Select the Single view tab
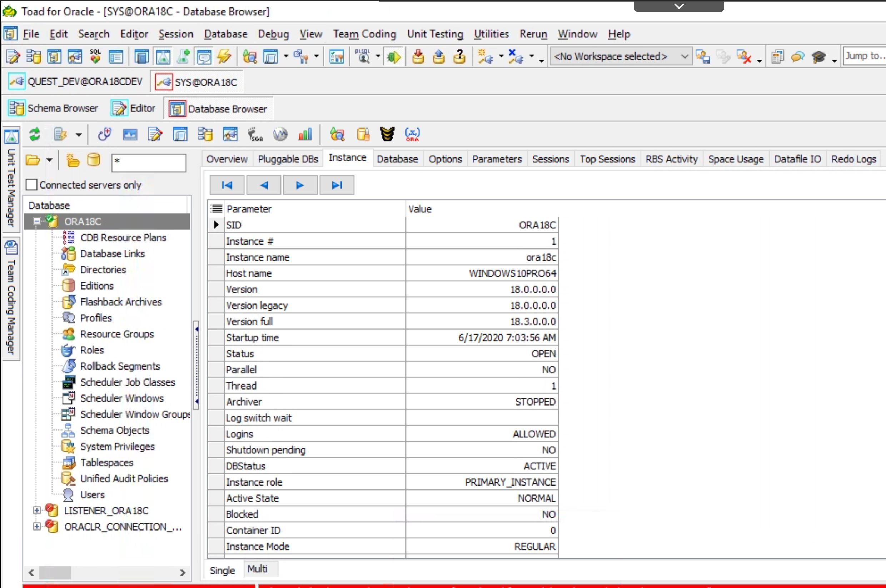 223,570
